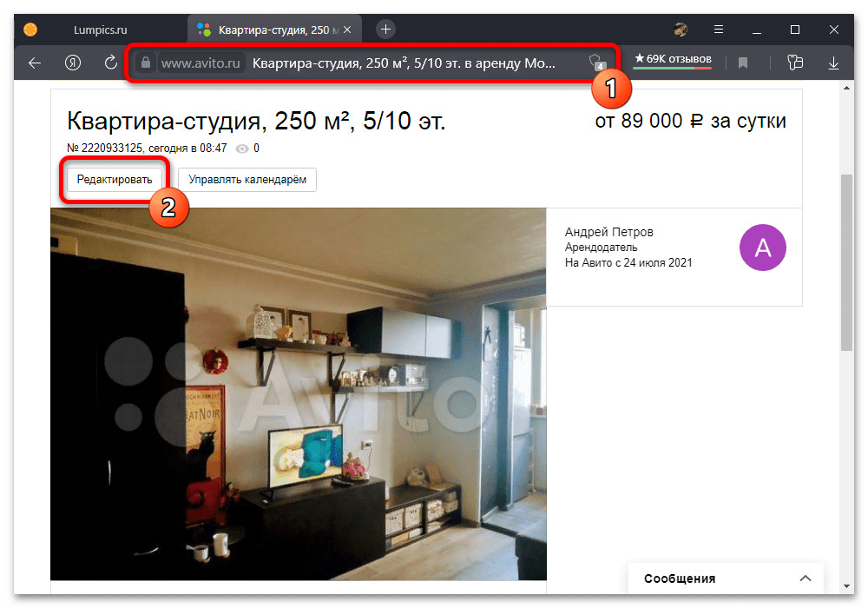Click the padlock site security icon

pos(146,63)
